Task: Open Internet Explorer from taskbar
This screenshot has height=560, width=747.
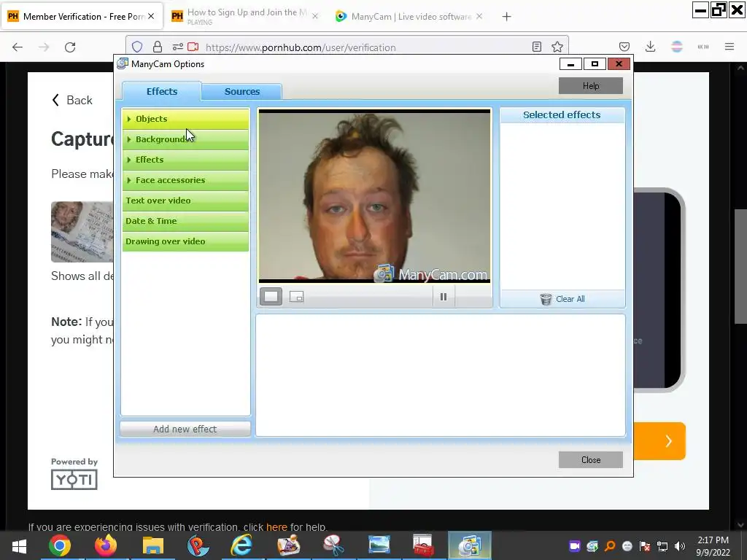Action: 242,545
